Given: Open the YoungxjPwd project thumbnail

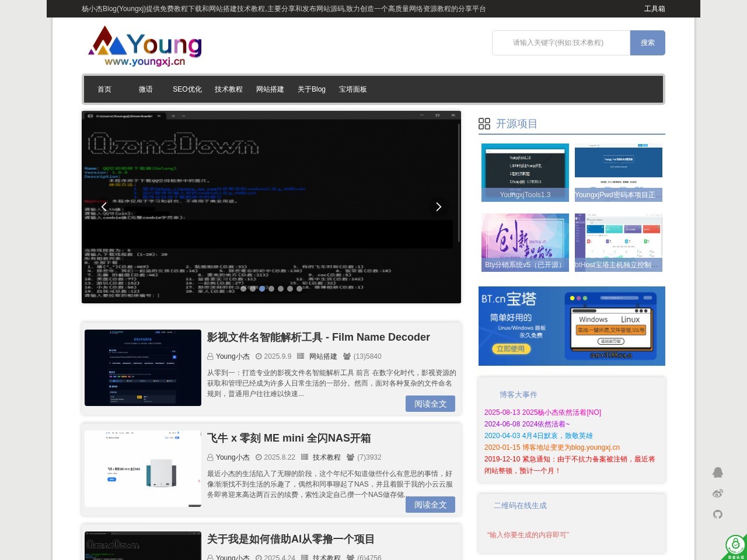Looking at the screenshot, I should 619,173.
